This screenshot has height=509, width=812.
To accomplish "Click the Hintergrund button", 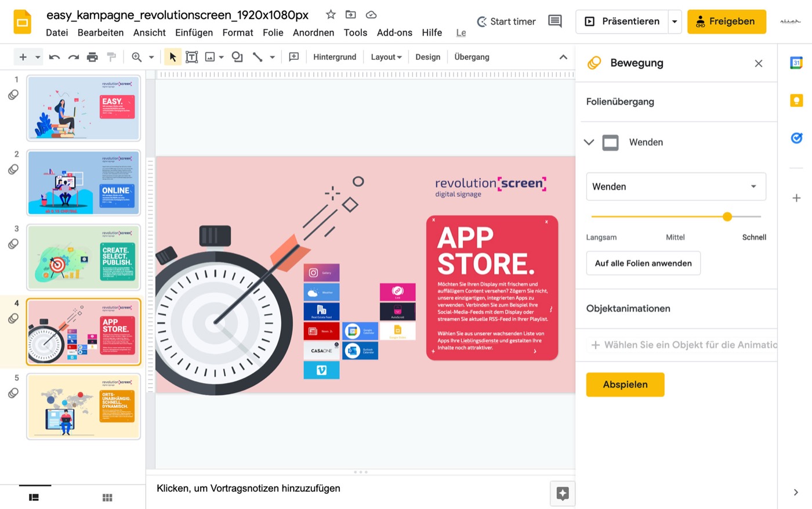I will [335, 57].
